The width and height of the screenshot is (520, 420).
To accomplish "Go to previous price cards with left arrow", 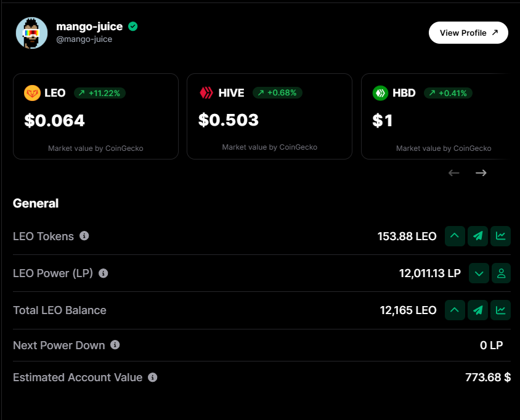I will coord(453,172).
